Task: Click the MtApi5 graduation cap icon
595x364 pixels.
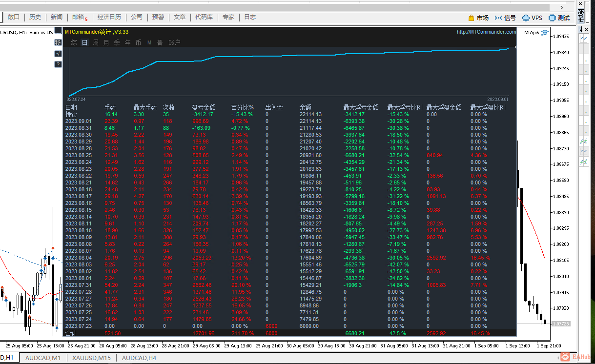Action: coord(545,33)
